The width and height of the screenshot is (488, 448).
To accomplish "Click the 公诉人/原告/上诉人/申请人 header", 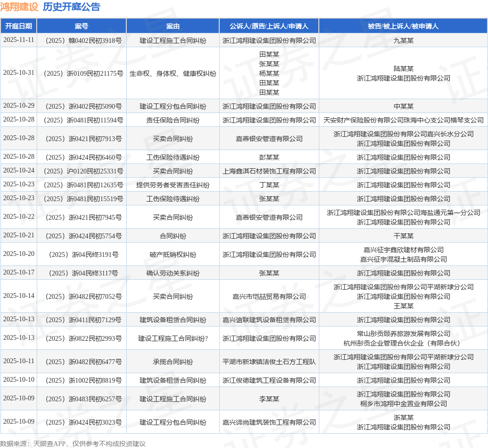I will [269, 26].
